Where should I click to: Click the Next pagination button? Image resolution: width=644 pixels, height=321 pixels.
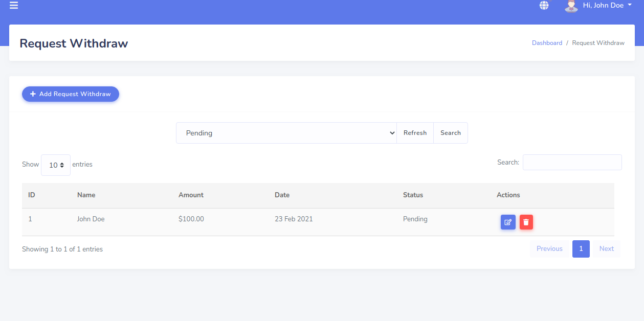607,249
